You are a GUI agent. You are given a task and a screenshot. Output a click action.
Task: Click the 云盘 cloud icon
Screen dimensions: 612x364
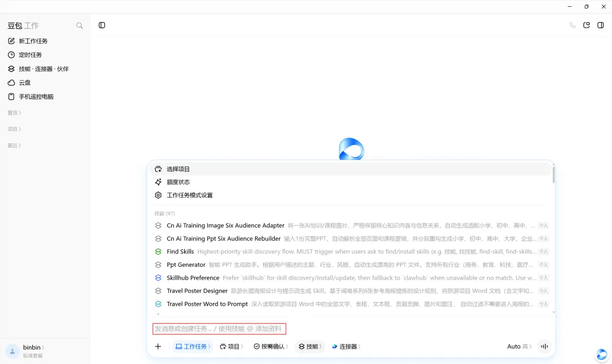(11, 83)
